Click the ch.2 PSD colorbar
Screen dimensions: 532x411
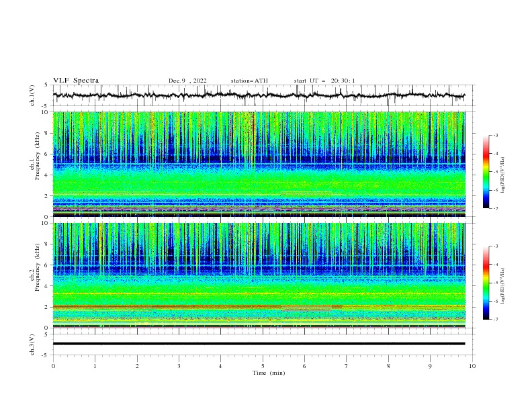coord(486,283)
